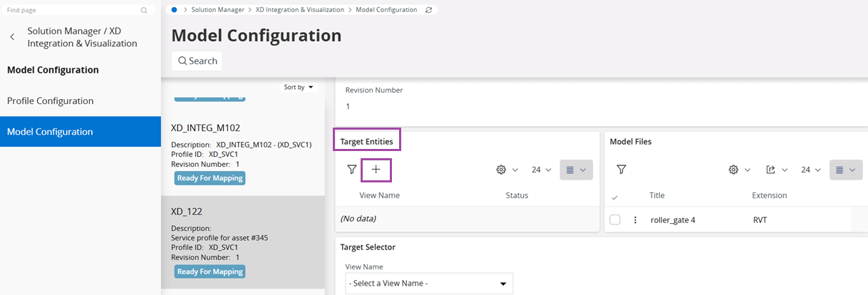Expand the Sort by dropdown
The width and height of the screenshot is (868, 295).
(299, 87)
